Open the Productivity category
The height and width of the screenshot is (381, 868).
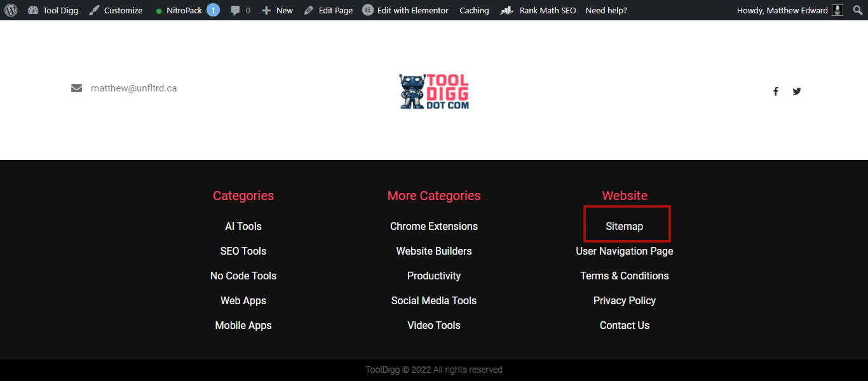point(434,276)
